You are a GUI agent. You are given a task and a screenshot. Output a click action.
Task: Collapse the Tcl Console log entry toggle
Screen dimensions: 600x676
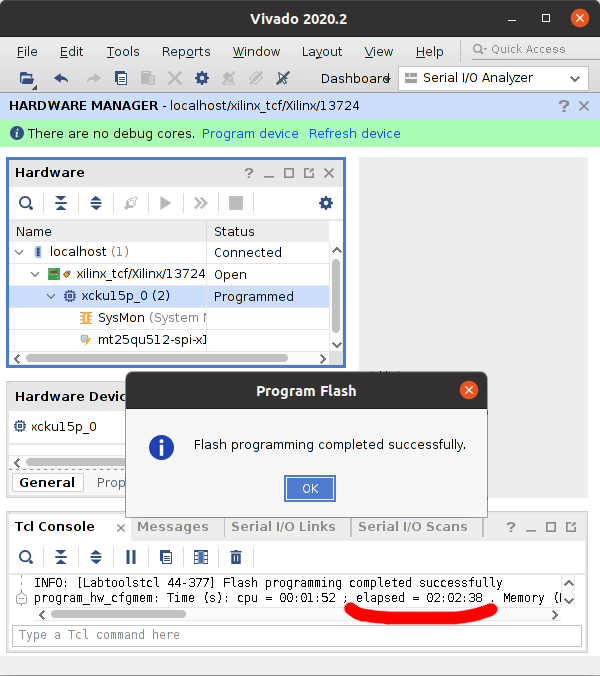(21, 598)
